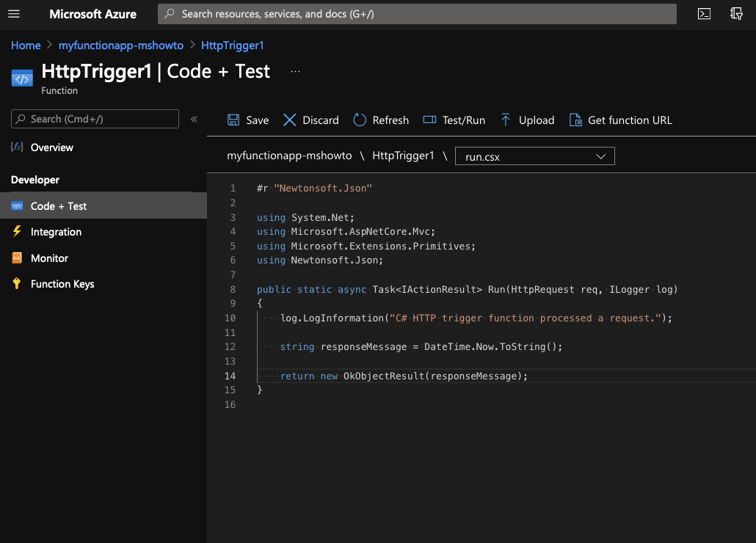This screenshot has width=756, height=543.
Task: Click the using System.Net; line
Action: (305, 217)
